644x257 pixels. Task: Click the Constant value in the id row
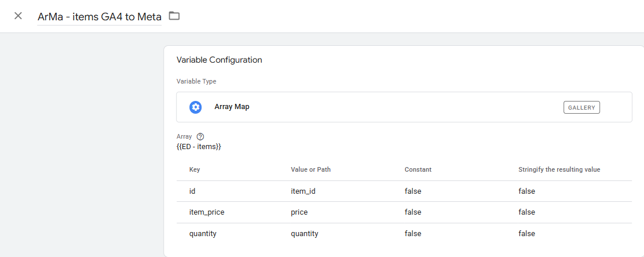(x=413, y=191)
